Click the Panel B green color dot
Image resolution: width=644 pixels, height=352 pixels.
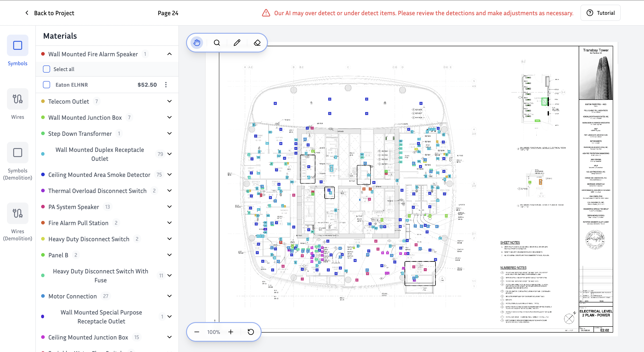coord(43,255)
